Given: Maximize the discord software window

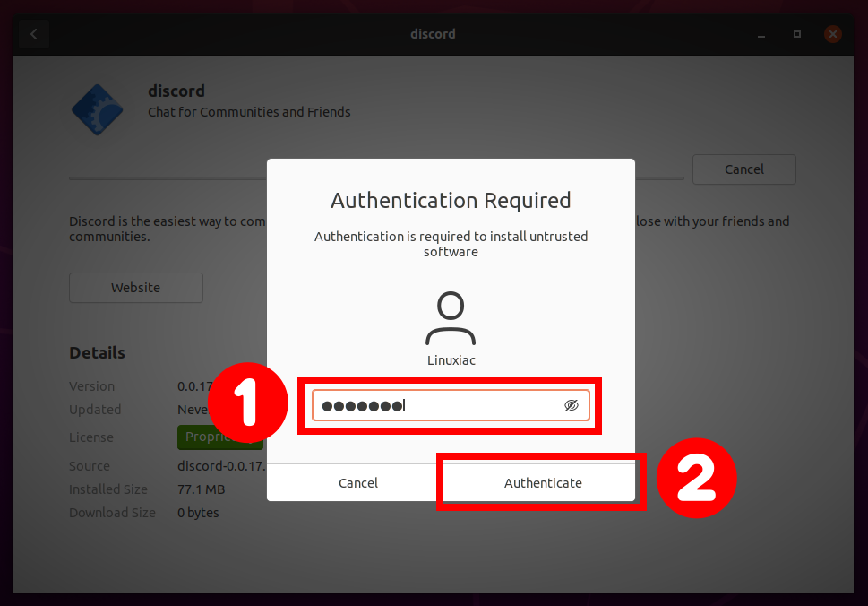Looking at the screenshot, I should [797, 34].
